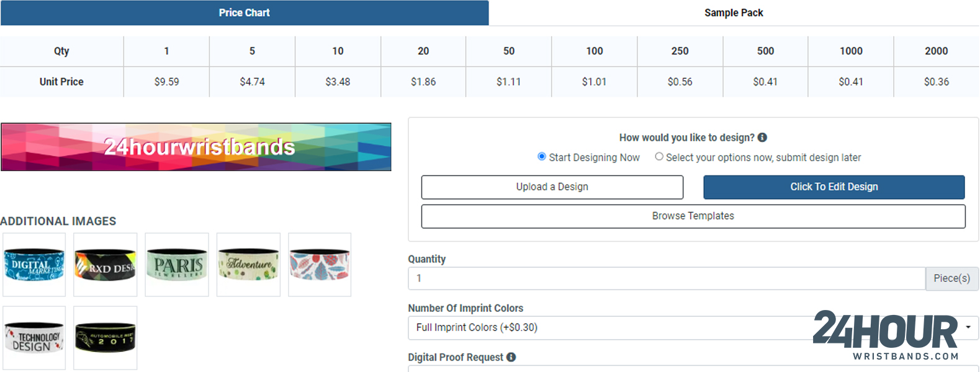
Task: Click the Number Of Imprint Colors label
Action: (465, 308)
